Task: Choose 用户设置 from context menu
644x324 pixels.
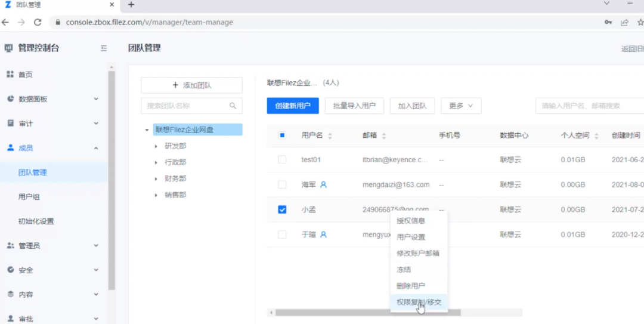Action: tap(419, 237)
